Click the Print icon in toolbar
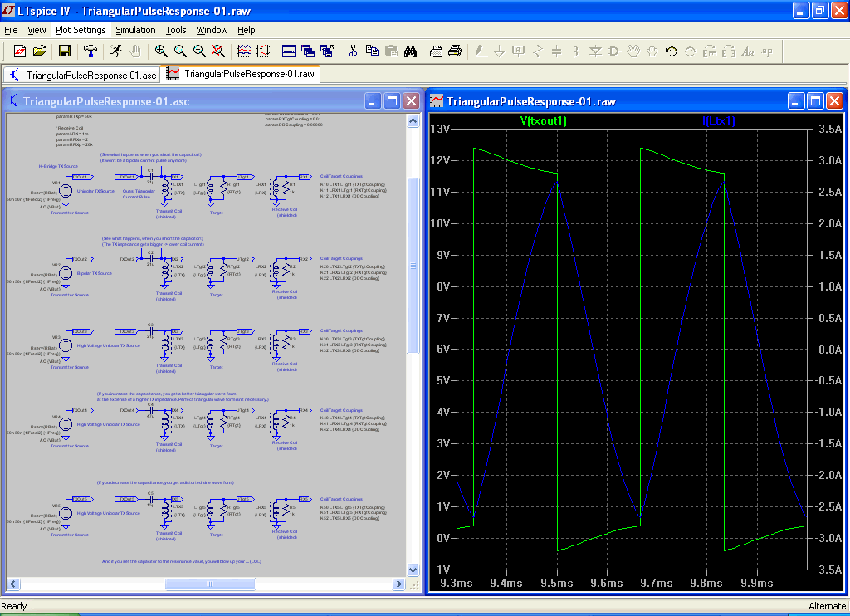850x616 pixels. coord(455,51)
